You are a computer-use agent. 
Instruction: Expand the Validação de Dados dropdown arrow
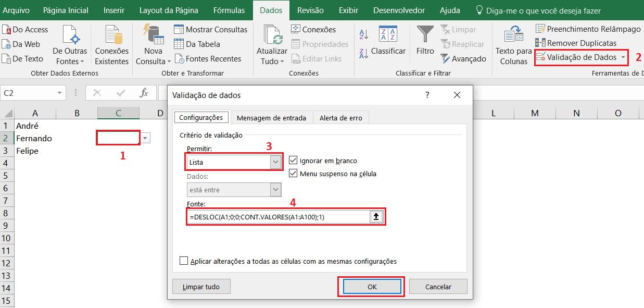pos(623,57)
